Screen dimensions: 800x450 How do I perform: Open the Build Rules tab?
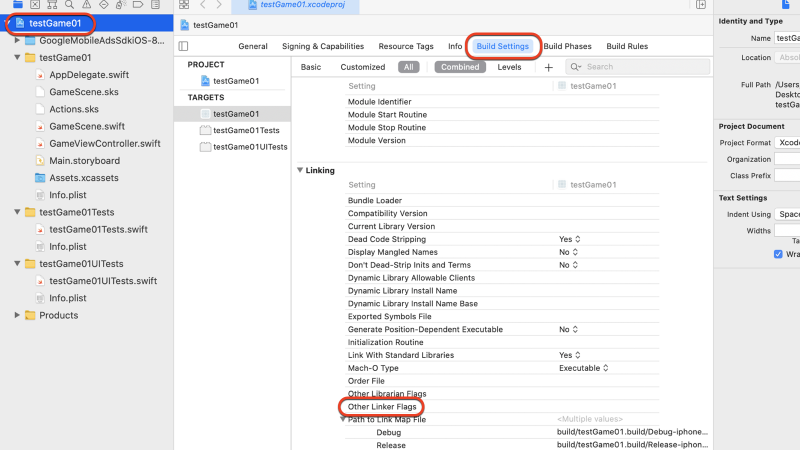(x=627, y=46)
